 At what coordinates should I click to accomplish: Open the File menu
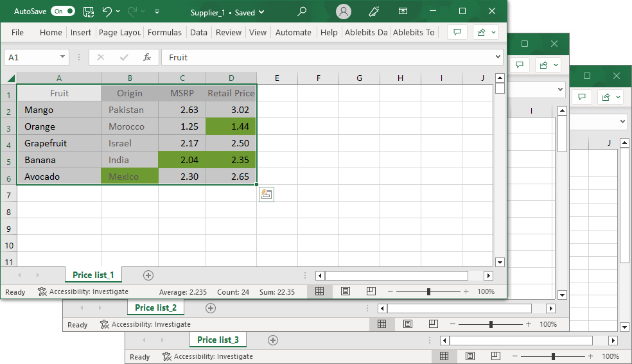click(x=17, y=32)
